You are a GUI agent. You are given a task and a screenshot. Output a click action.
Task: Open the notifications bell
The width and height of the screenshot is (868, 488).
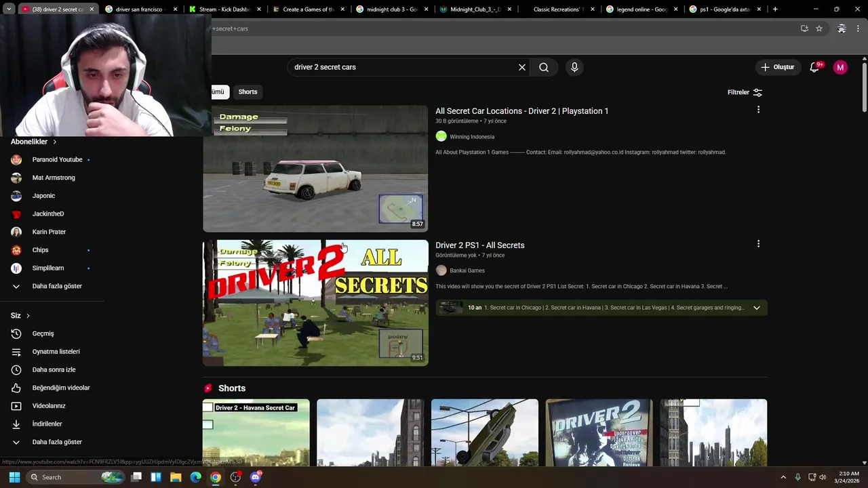pos(815,67)
